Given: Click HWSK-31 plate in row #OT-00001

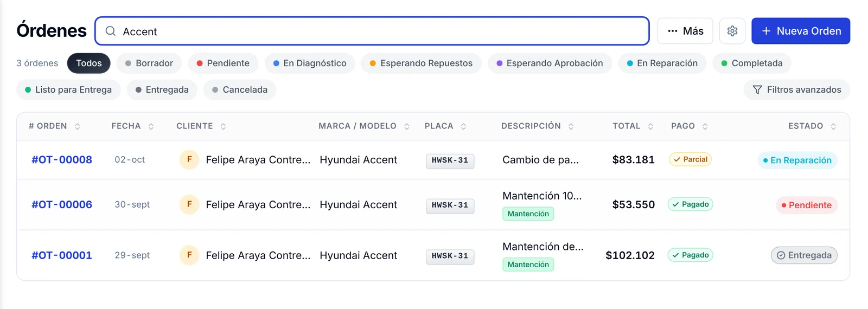Looking at the screenshot, I should [450, 256].
